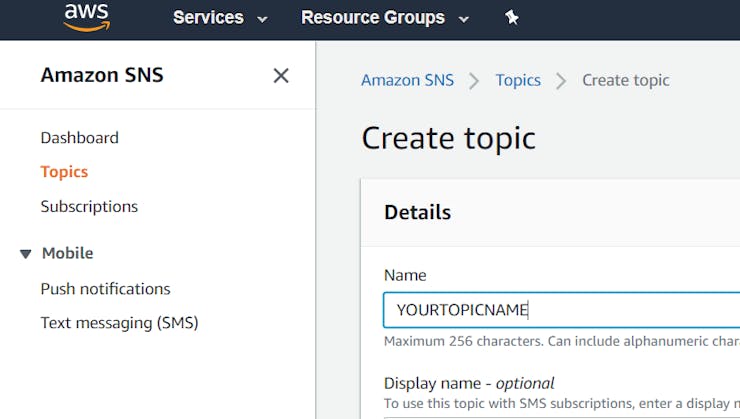
Task: Click the Amazon SNS sidebar heading
Action: point(102,75)
